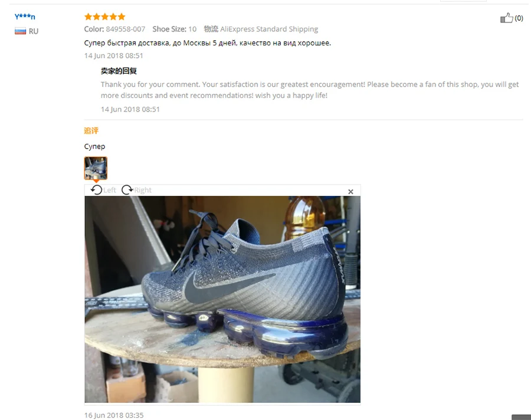Click the five-star rating
The height and width of the screenshot is (420, 531).
coord(104,17)
